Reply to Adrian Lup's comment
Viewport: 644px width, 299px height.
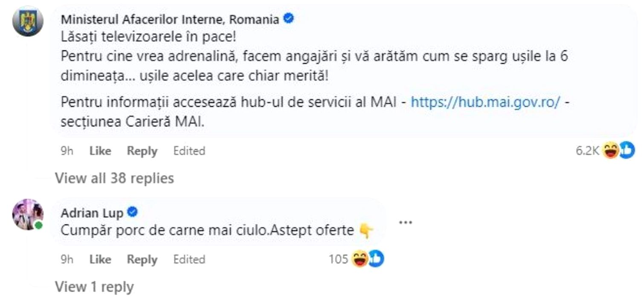(142, 259)
